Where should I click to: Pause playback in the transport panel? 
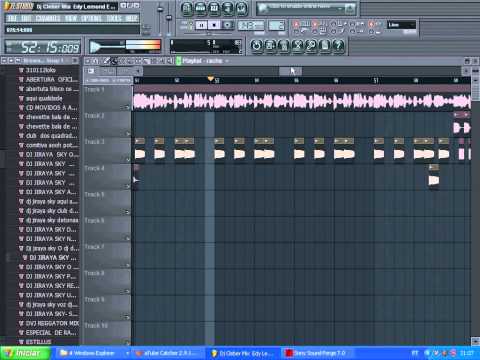click(x=201, y=25)
